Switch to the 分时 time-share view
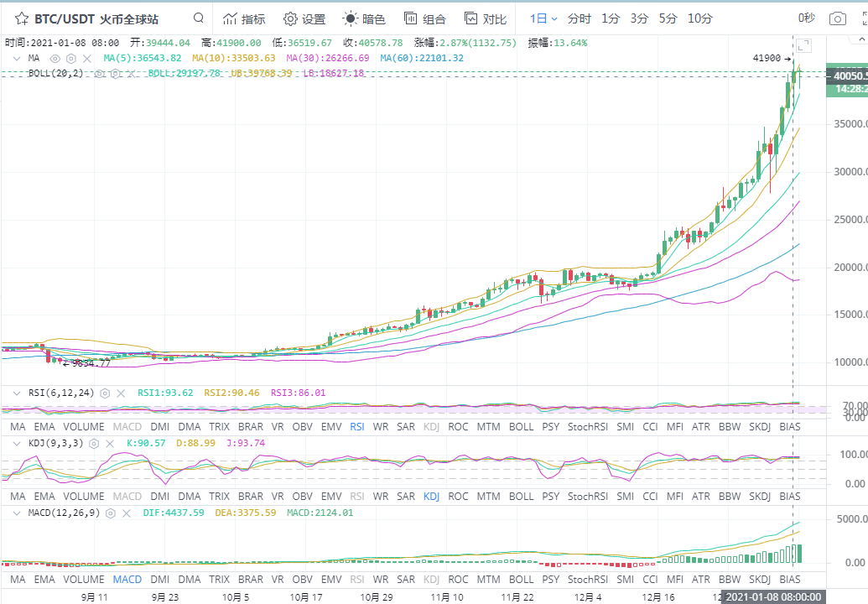 point(579,18)
